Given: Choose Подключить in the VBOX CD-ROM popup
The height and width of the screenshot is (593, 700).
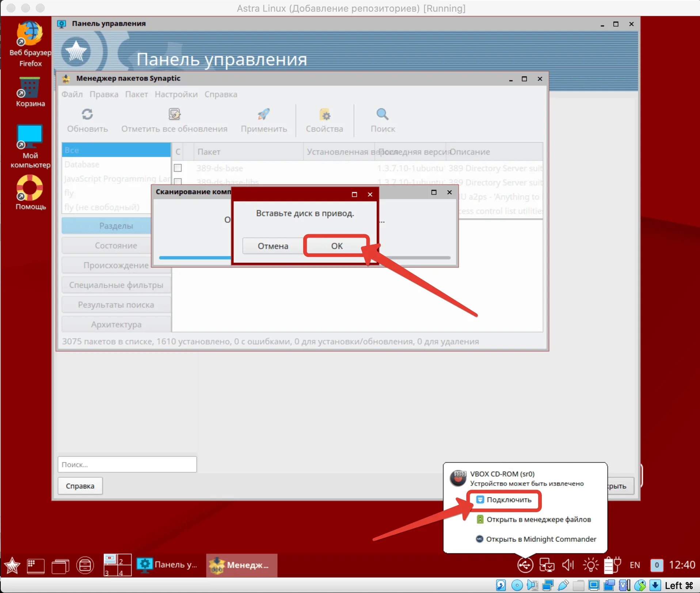Looking at the screenshot, I should pos(504,500).
